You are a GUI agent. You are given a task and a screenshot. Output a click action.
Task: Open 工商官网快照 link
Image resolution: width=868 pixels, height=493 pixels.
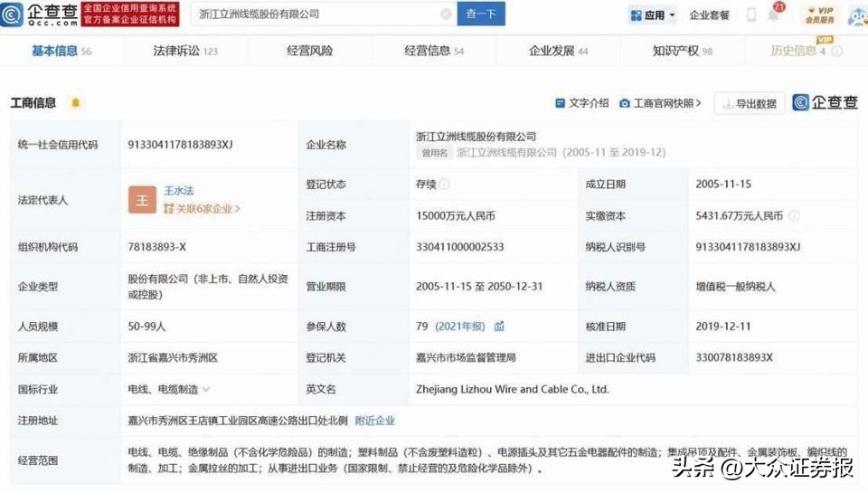coord(660,103)
